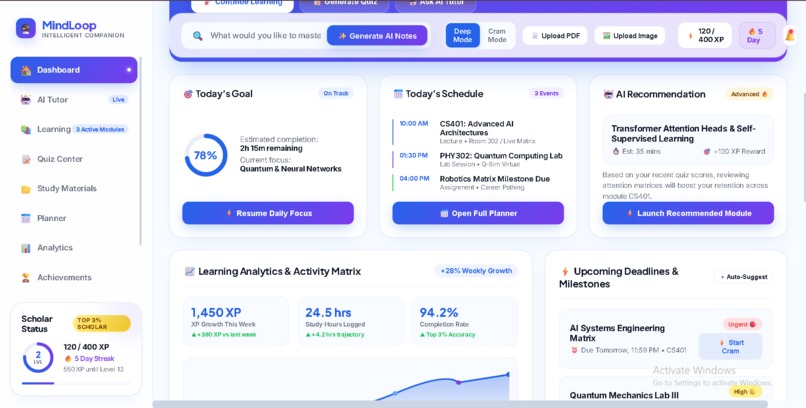Click the Auto-Suggest button

[x=743, y=277]
